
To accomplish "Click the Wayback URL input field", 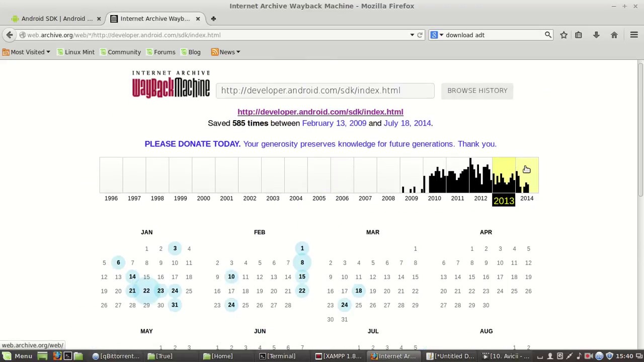I will [325, 90].
